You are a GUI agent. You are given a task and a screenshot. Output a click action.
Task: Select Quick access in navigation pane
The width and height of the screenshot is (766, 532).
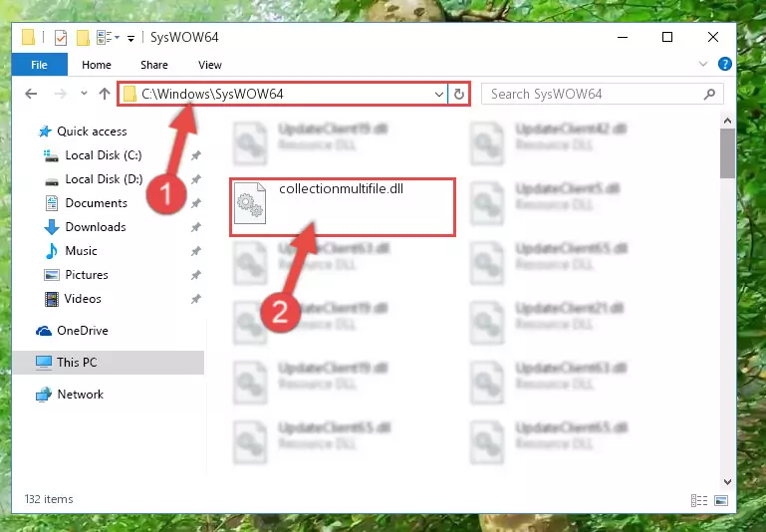pyautogui.click(x=92, y=131)
